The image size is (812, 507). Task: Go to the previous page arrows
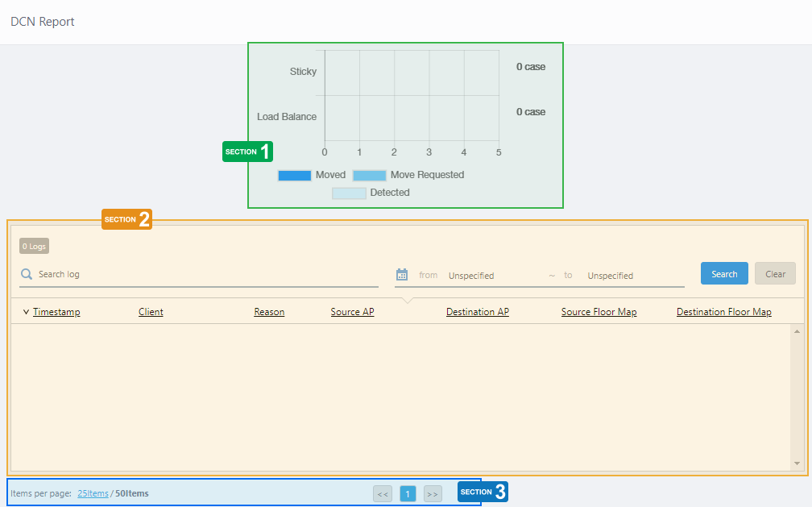(x=383, y=494)
